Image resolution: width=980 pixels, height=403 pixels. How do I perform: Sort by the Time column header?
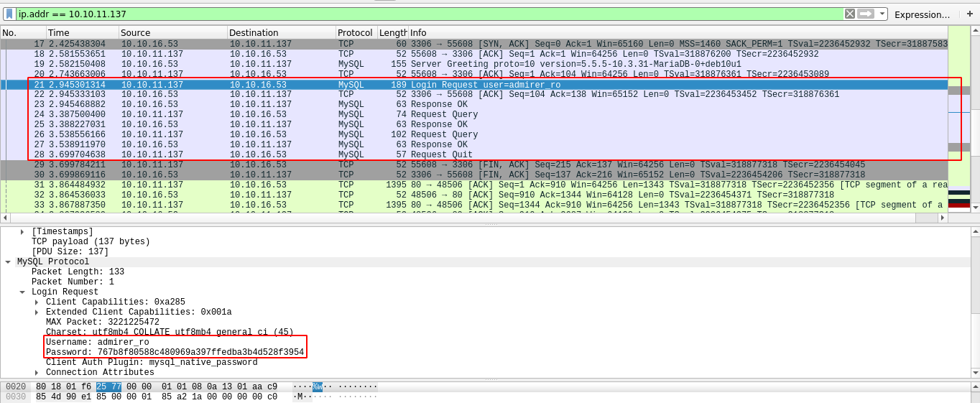pos(81,32)
